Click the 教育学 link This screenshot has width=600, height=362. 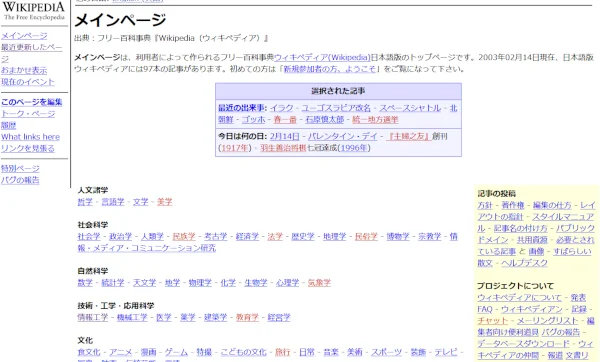tap(247, 317)
